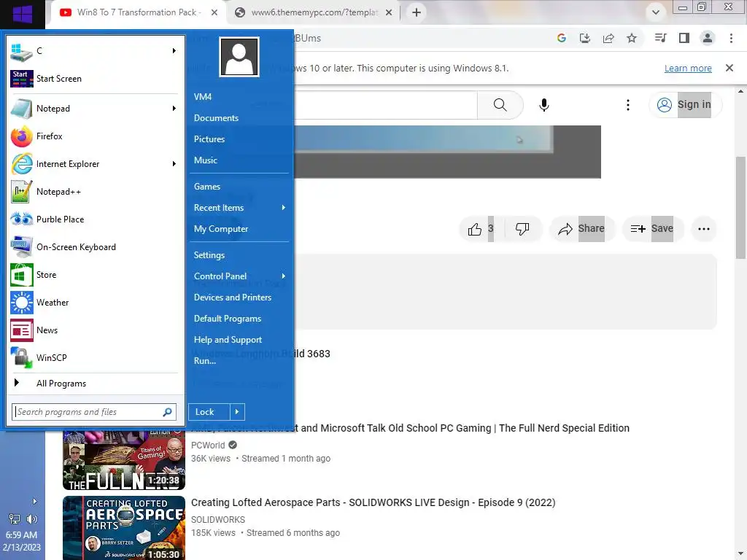Viewport: 747px width, 560px height.
Task: Open Help and Support
Action: tap(228, 340)
